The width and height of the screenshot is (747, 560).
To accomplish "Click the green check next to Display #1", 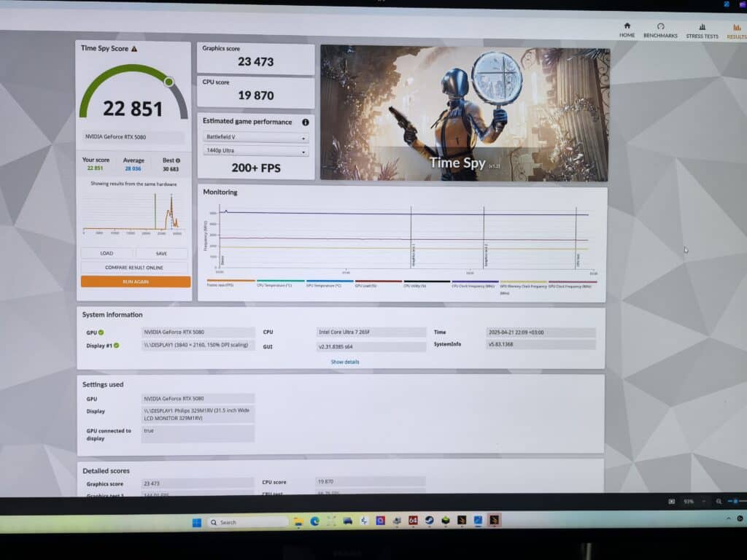I will pos(116,345).
